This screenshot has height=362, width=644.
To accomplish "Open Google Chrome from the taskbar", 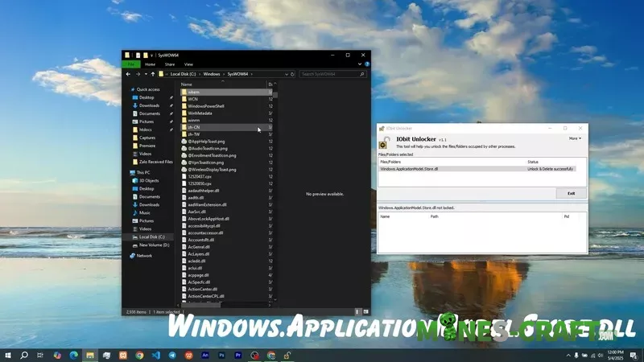I will click(139, 355).
